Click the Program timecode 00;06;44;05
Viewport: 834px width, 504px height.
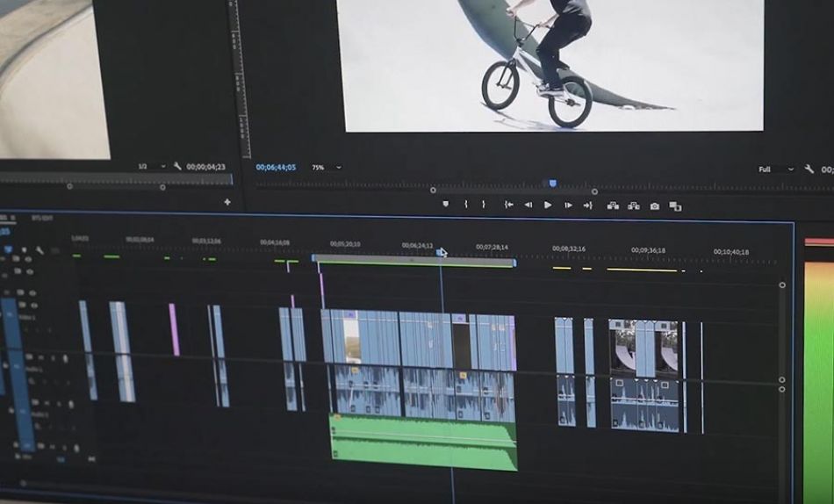(276, 167)
